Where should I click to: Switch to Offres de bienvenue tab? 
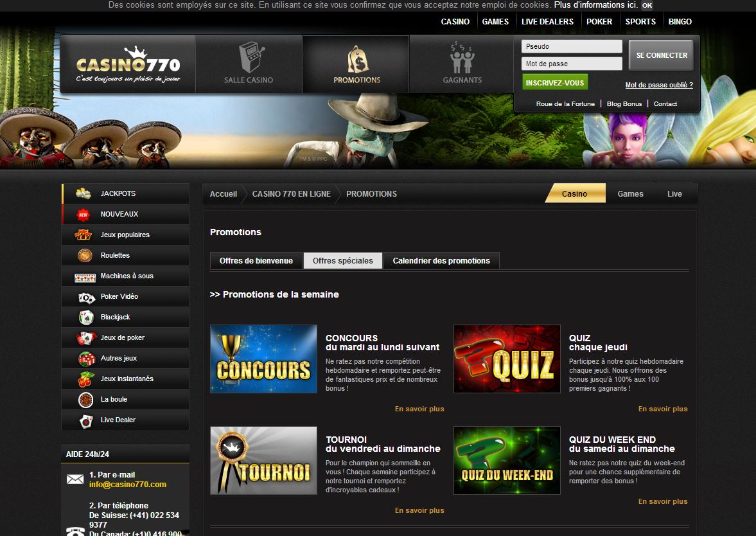point(256,260)
